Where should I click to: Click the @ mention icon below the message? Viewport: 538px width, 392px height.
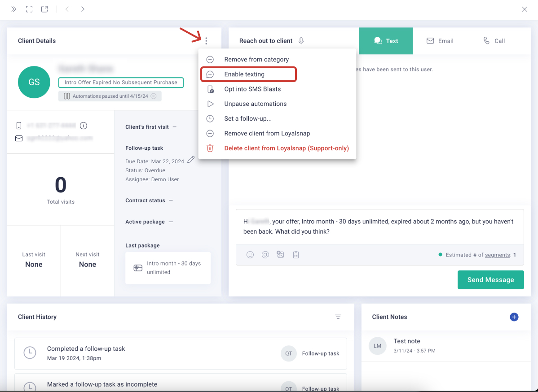pos(265,254)
